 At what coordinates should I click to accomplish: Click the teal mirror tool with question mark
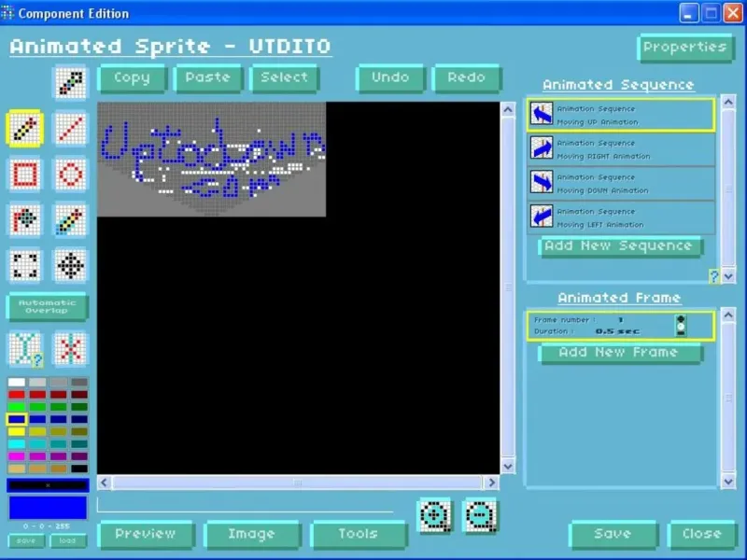click(25, 349)
